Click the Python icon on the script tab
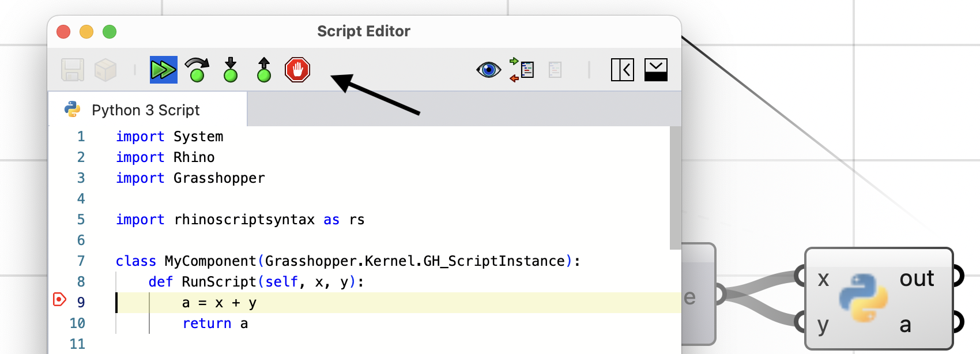The width and height of the screenshot is (980, 354). [x=73, y=109]
